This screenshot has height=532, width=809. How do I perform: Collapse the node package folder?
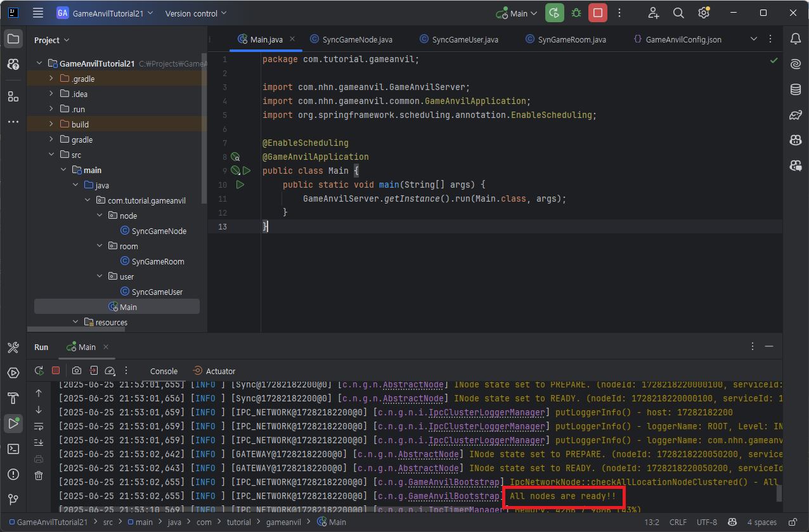tap(100, 216)
